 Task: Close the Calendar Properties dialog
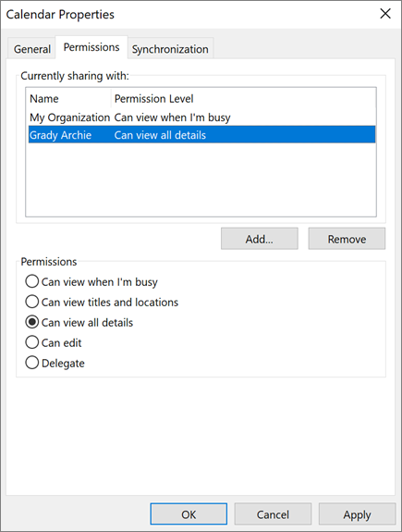pos(385,14)
